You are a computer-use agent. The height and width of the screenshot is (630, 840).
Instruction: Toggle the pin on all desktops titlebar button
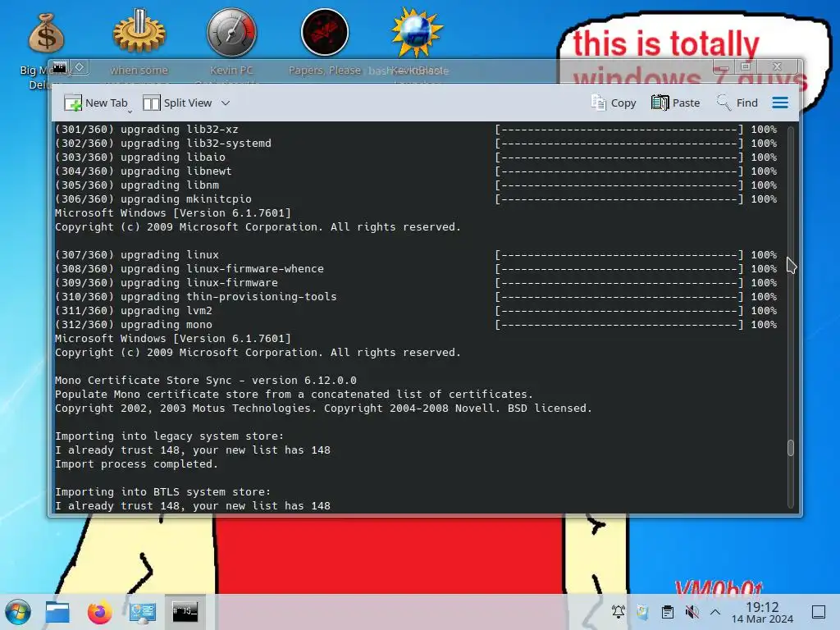80,67
